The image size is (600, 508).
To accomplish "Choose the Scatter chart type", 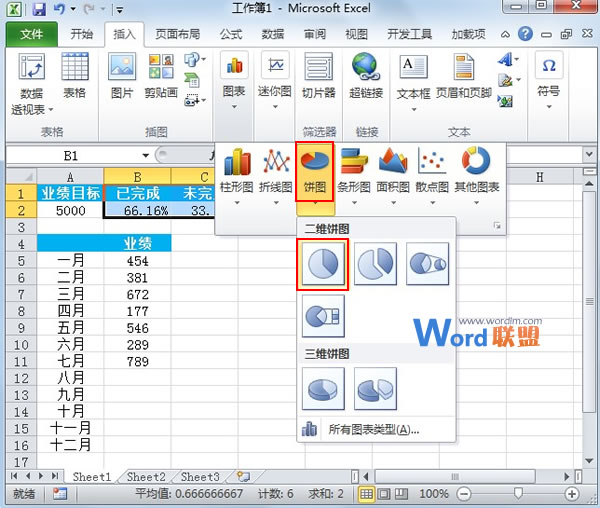I will coord(432,174).
